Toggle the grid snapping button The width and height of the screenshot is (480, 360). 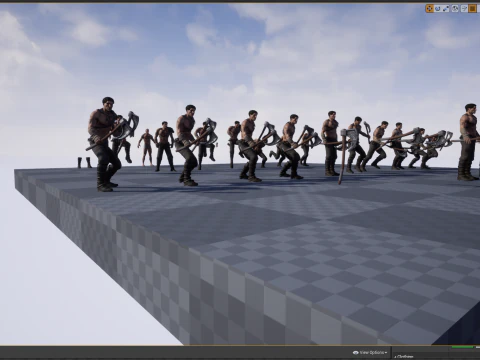point(473,8)
